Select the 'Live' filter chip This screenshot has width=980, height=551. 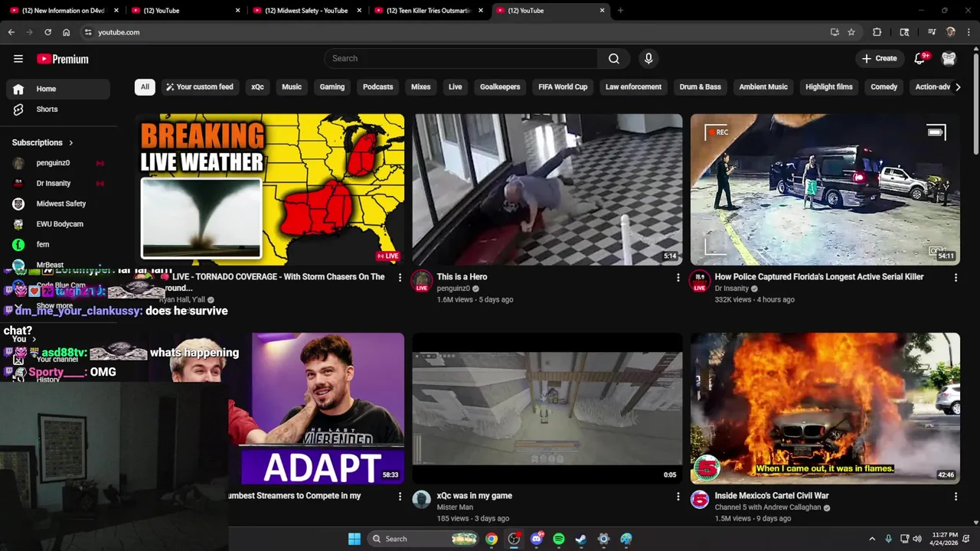[x=456, y=86]
